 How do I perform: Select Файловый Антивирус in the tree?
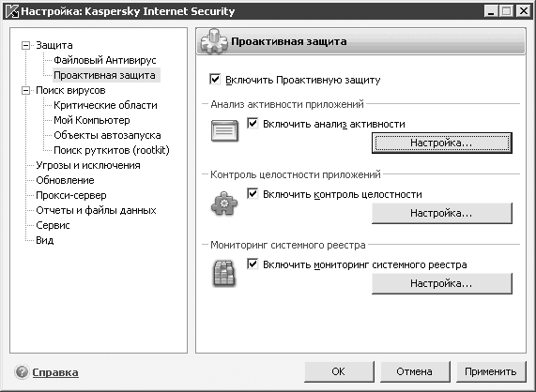coord(105,60)
